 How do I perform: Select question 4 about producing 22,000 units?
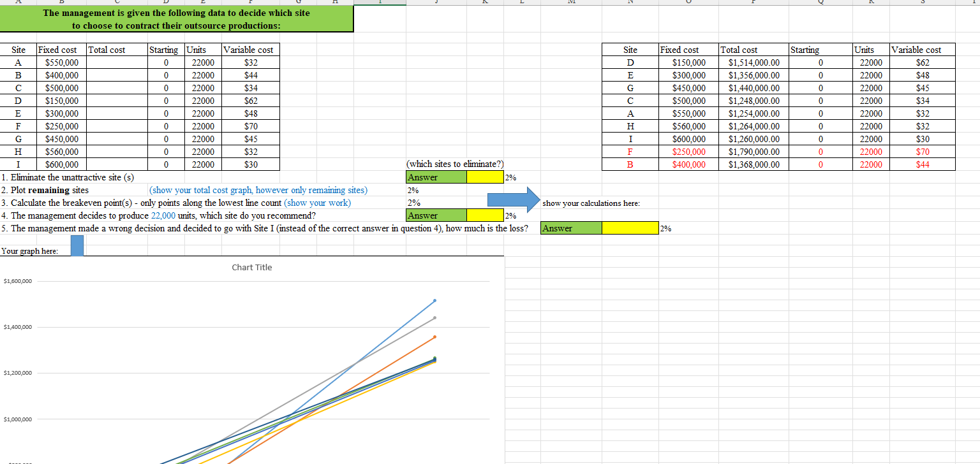158,215
